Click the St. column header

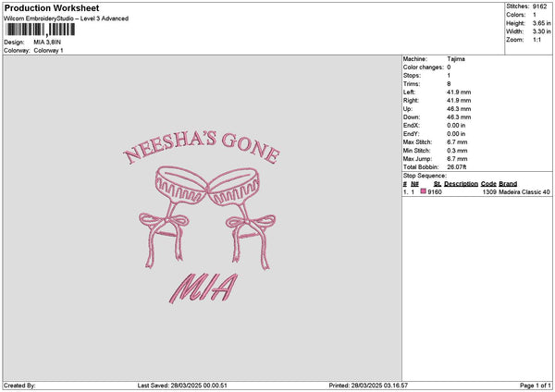[438, 184]
